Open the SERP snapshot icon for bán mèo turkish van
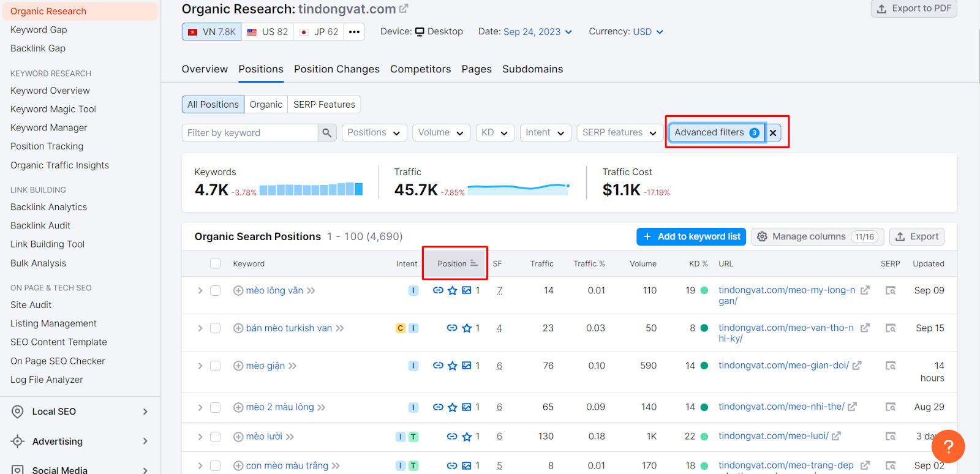Screen dimensions: 980x474 pyautogui.click(x=891, y=328)
